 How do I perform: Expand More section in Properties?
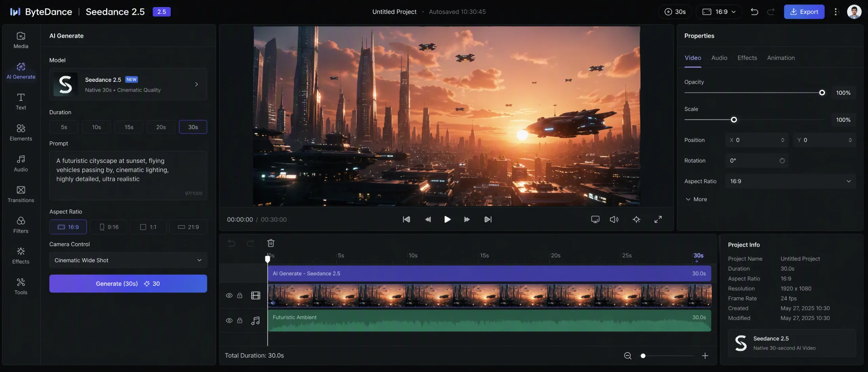click(x=696, y=199)
